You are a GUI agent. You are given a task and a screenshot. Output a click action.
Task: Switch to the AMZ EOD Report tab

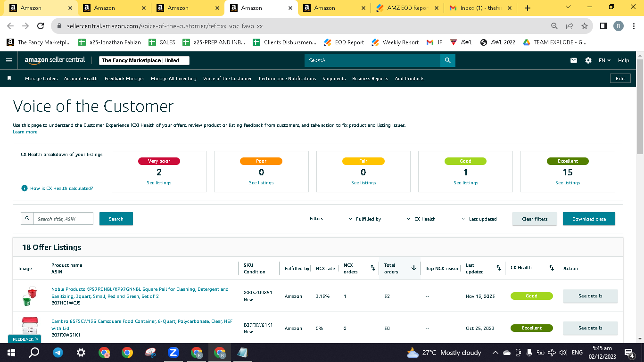tap(407, 8)
